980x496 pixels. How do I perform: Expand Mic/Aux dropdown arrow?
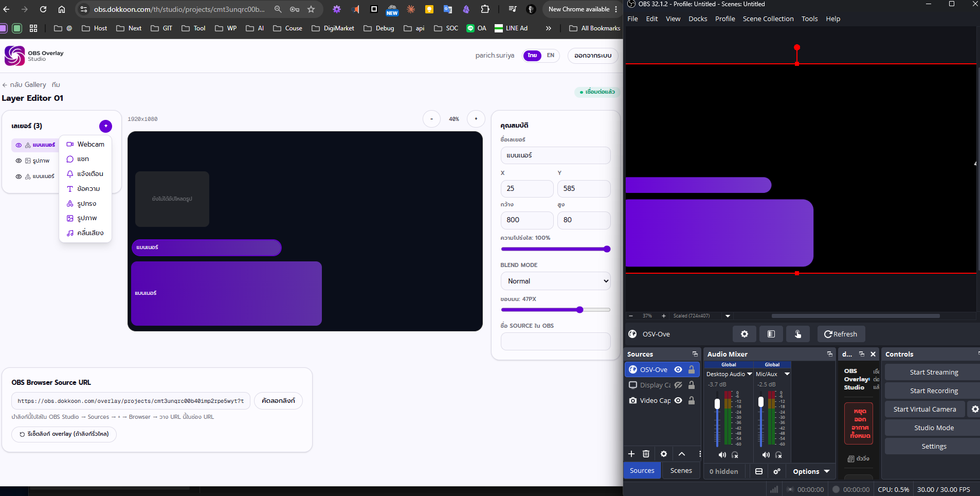coord(787,374)
